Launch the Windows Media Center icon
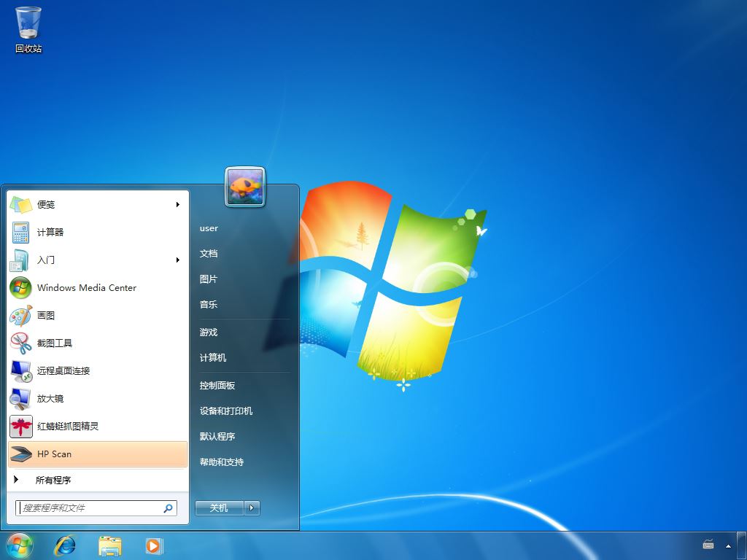Screen dimensions: 747x560 point(20,287)
